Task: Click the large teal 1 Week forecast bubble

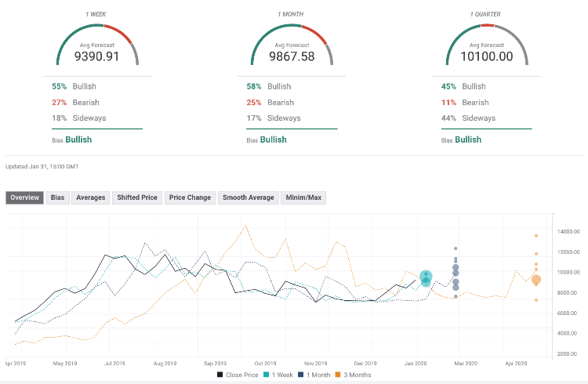Action: [x=426, y=277]
